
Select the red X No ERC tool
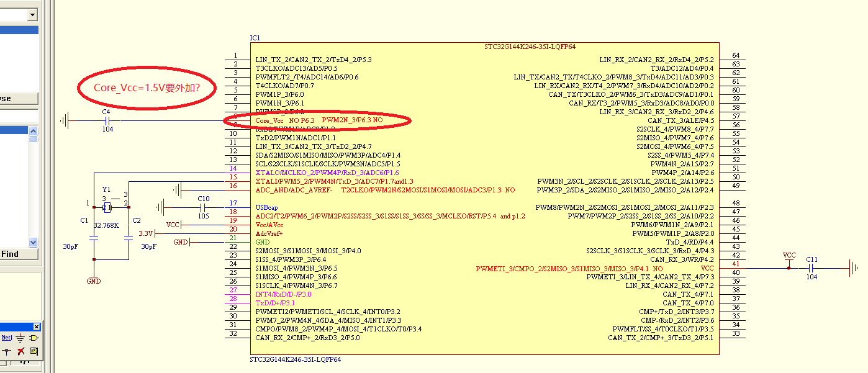point(21,351)
